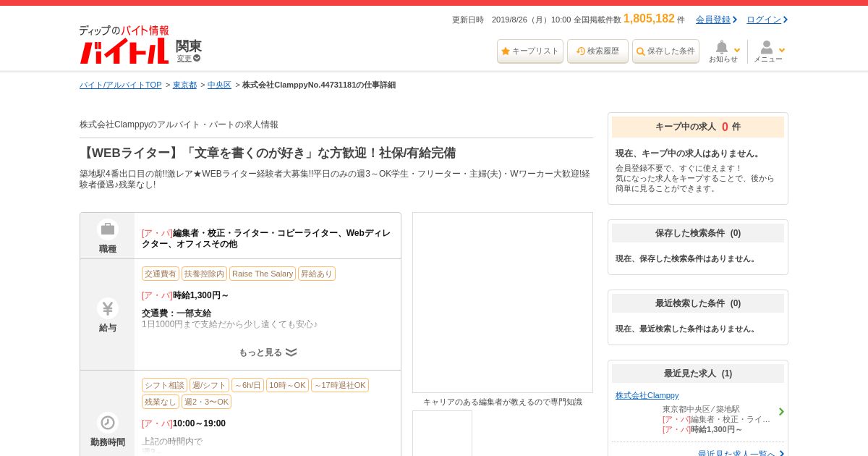
Task: Click the job title 【WEBライター】 heading
Action: coord(268,153)
